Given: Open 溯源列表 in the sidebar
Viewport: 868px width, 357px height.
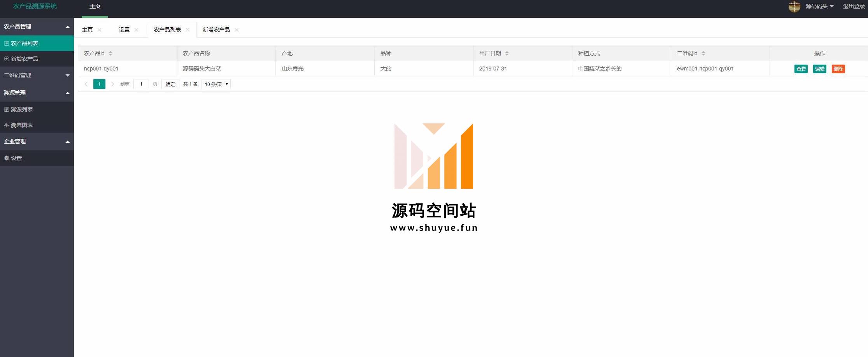Looking at the screenshot, I should pos(37,109).
